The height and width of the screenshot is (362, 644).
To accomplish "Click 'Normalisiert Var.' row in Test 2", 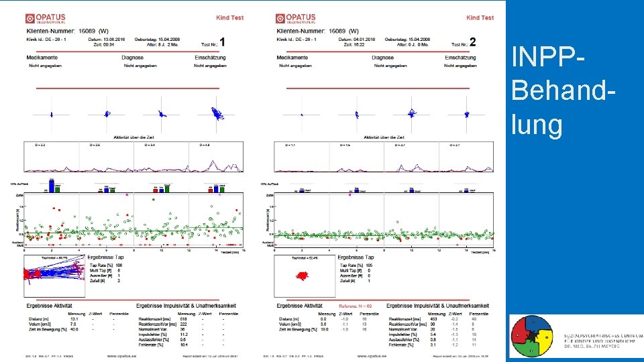I will point(433,330).
